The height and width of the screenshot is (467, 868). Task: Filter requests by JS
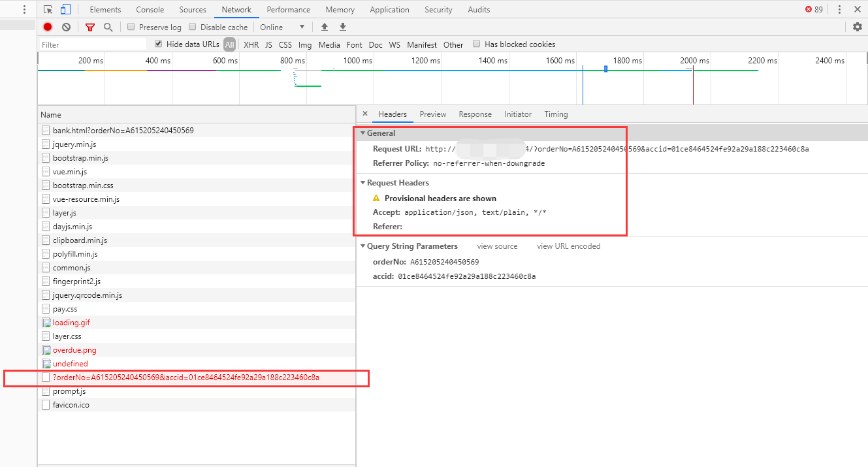(268, 44)
